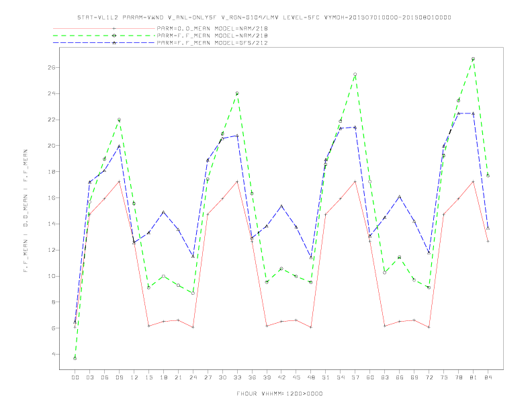Click y-axis tick label 24
Image resolution: width=532 pixels, height=411 pixels.
pos(51,93)
